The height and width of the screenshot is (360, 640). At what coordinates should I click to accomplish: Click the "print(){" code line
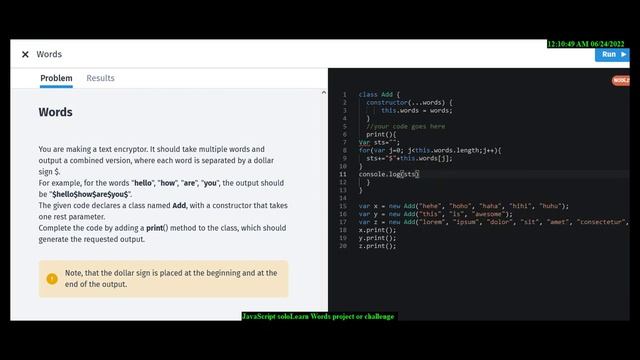click(381, 134)
